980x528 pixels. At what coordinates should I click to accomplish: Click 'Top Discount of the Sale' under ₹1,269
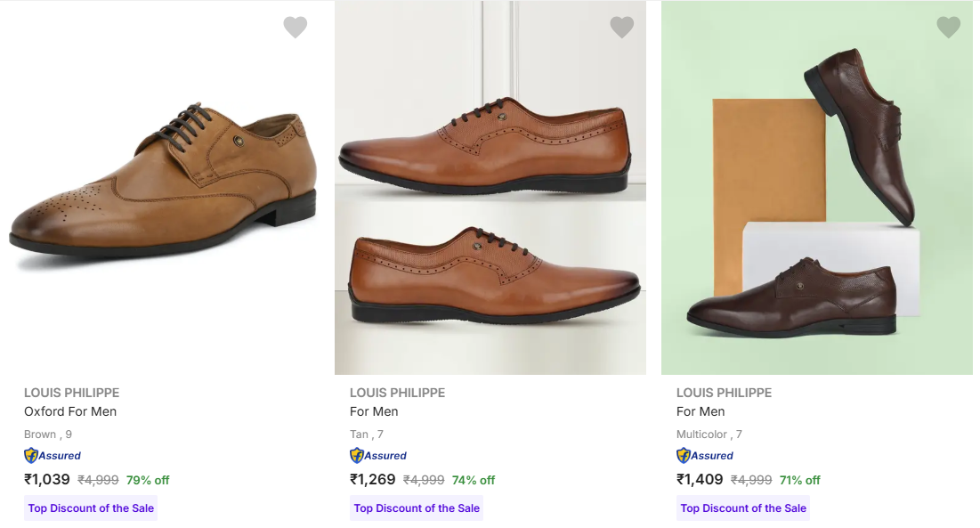(x=417, y=508)
